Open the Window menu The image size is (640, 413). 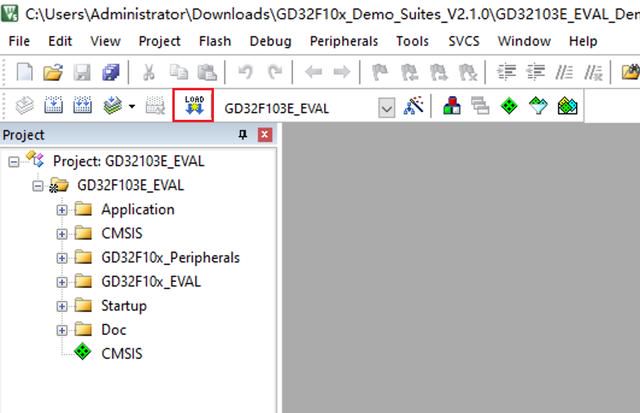tap(524, 41)
